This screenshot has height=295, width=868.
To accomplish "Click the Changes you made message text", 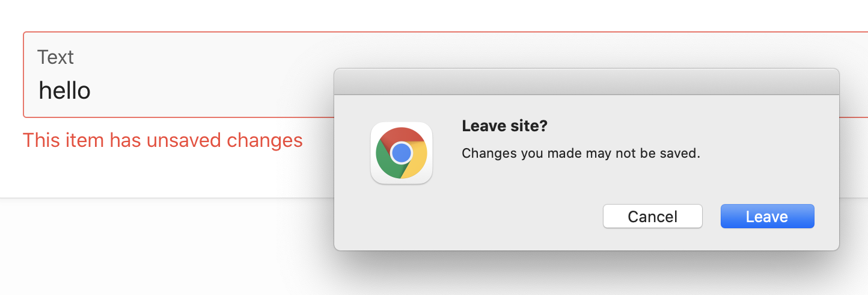I will click(x=581, y=153).
